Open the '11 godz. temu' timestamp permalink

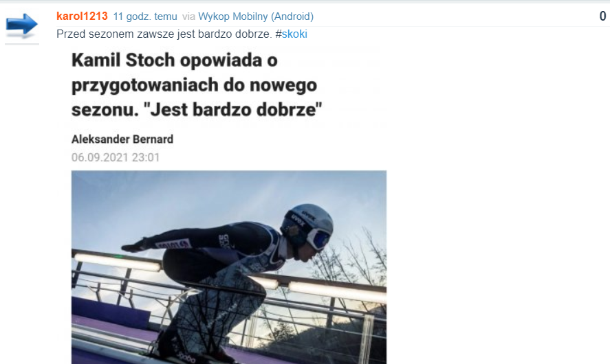[x=145, y=16]
